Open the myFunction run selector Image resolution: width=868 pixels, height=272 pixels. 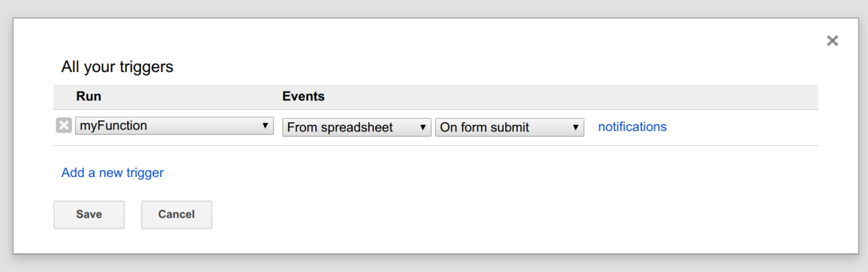174,125
